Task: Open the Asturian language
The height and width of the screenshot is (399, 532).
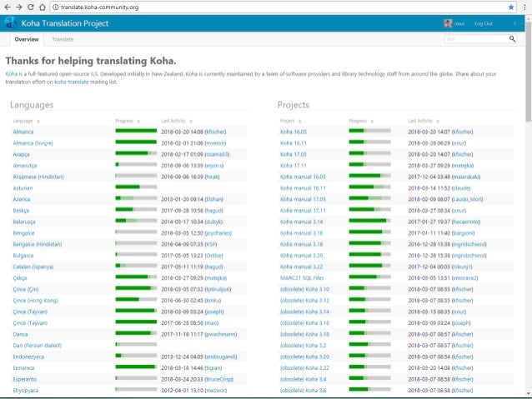Action: click(x=23, y=188)
